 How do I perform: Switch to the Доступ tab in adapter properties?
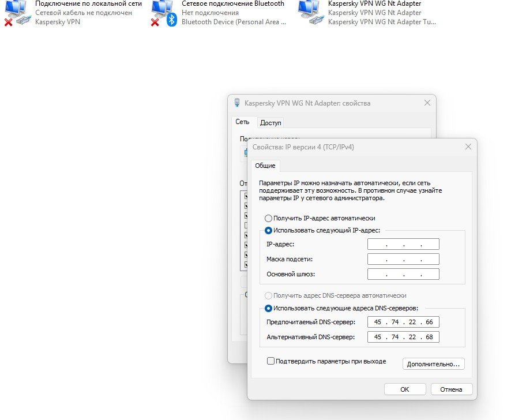tap(270, 123)
